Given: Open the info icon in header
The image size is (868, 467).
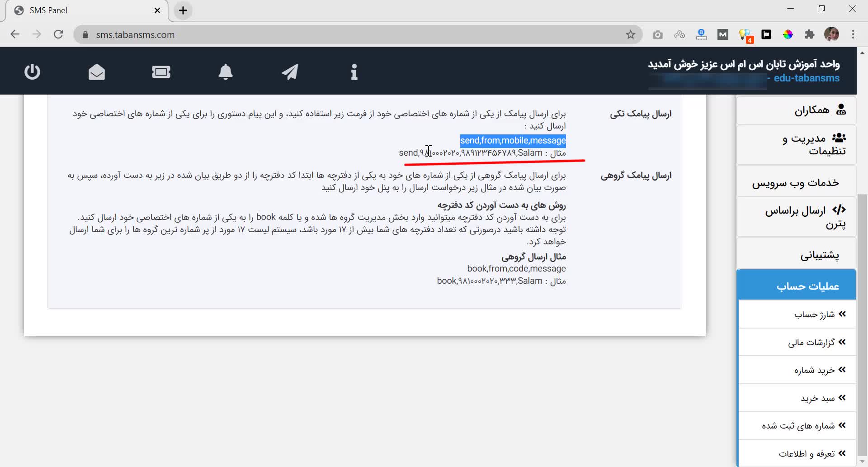Looking at the screenshot, I should (x=354, y=72).
